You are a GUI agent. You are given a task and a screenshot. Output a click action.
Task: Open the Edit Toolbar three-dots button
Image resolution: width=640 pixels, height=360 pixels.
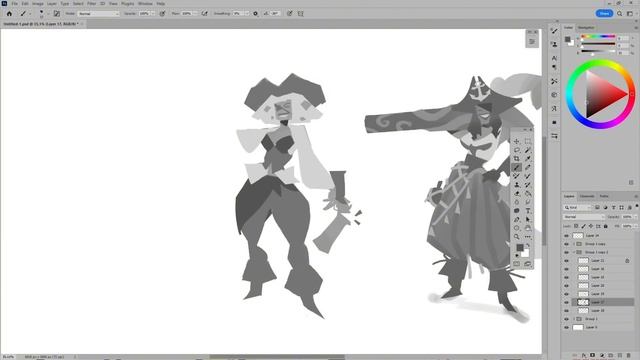[x=528, y=237]
